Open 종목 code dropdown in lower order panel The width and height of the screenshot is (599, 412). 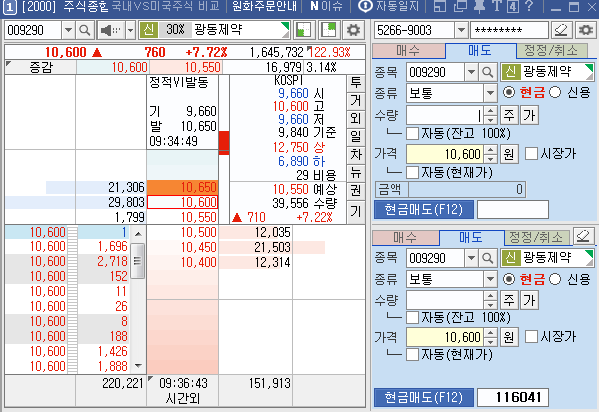(x=471, y=258)
